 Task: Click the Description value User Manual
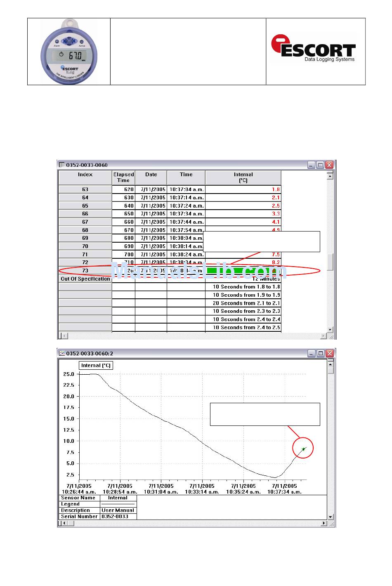click(x=118, y=510)
